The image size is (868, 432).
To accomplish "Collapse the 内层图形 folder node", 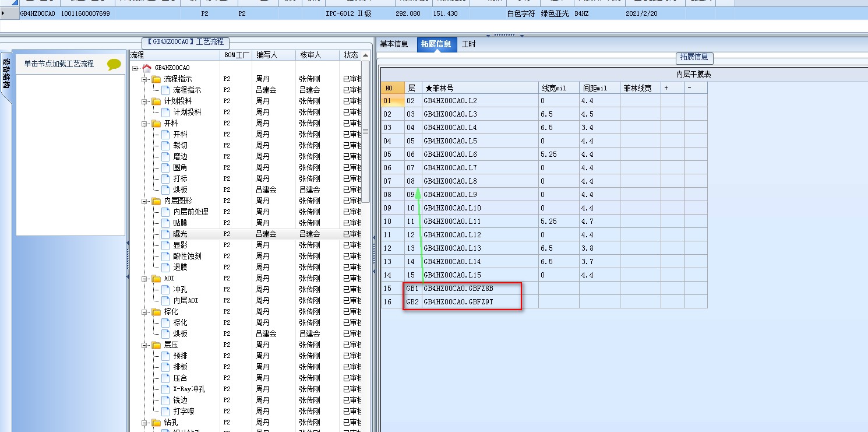I will (144, 201).
